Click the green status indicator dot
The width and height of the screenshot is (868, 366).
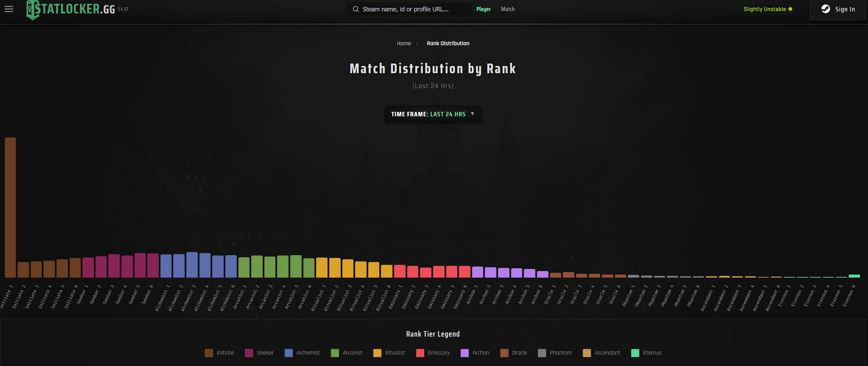790,9
